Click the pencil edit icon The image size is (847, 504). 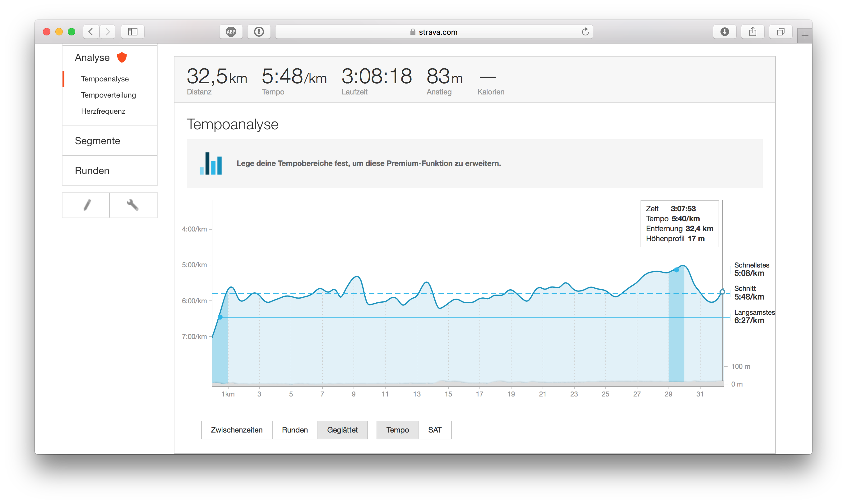[87, 205]
